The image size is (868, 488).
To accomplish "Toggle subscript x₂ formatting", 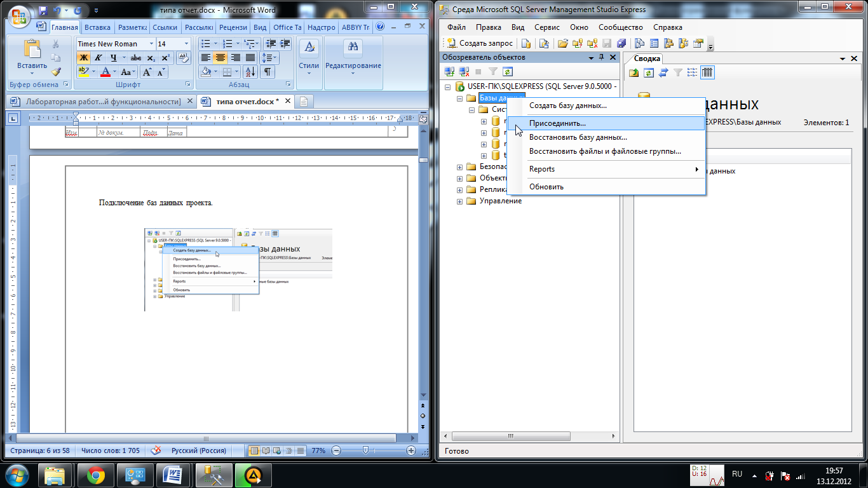I will (151, 58).
